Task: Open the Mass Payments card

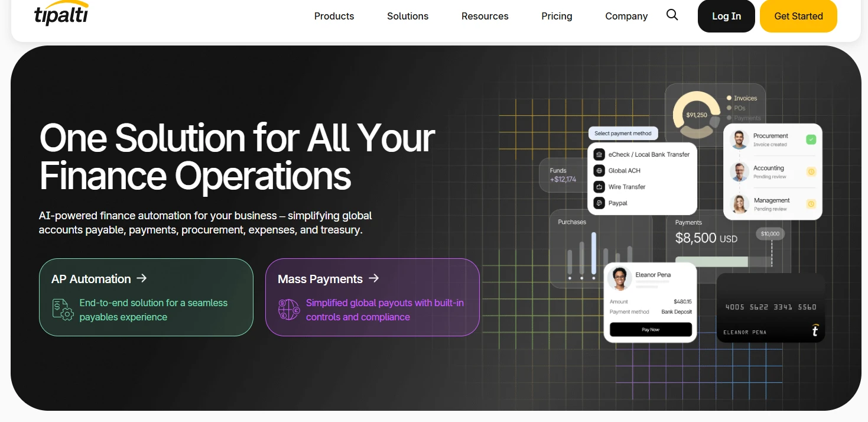Action: (372, 297)
